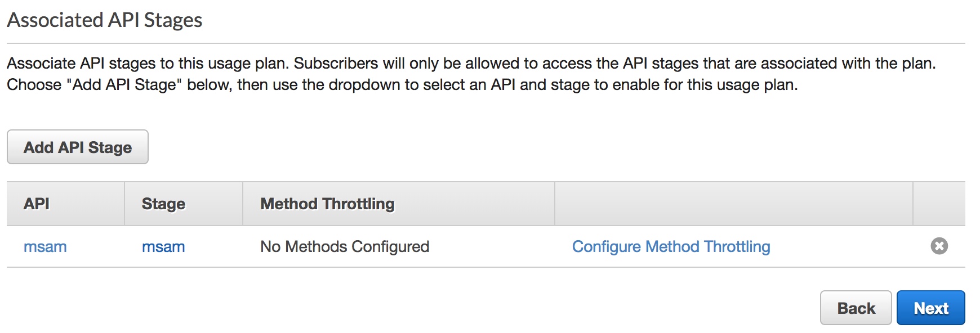
Task: Open the msam link under API column
Action: tap(45, 246)
